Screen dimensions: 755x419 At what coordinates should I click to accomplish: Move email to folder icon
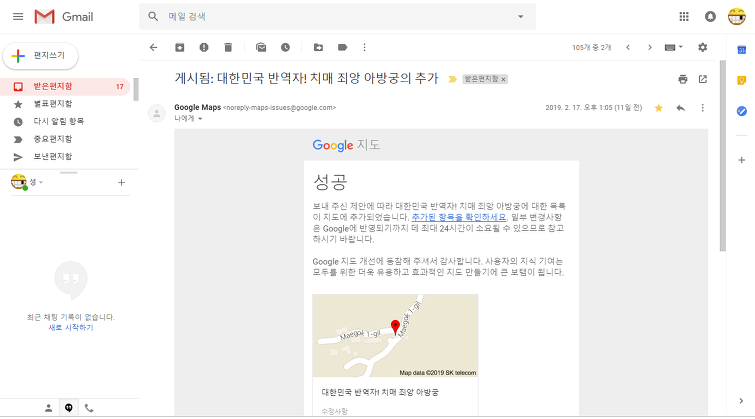pyautogui.click(x=318, y=47)
